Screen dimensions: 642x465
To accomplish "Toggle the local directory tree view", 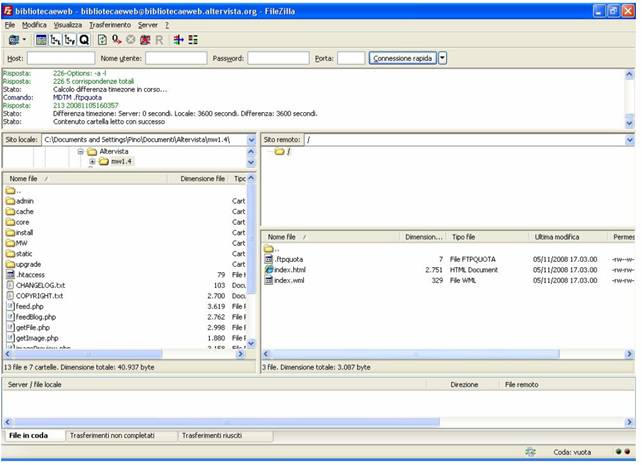I will point(55,40).
